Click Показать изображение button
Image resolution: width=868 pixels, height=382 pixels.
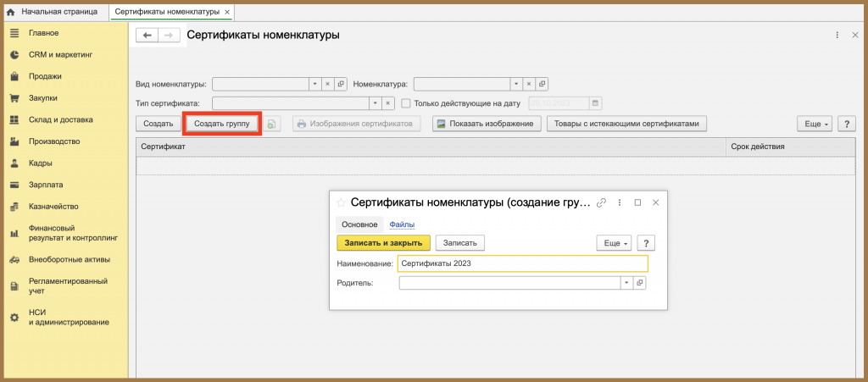point(487,124)
